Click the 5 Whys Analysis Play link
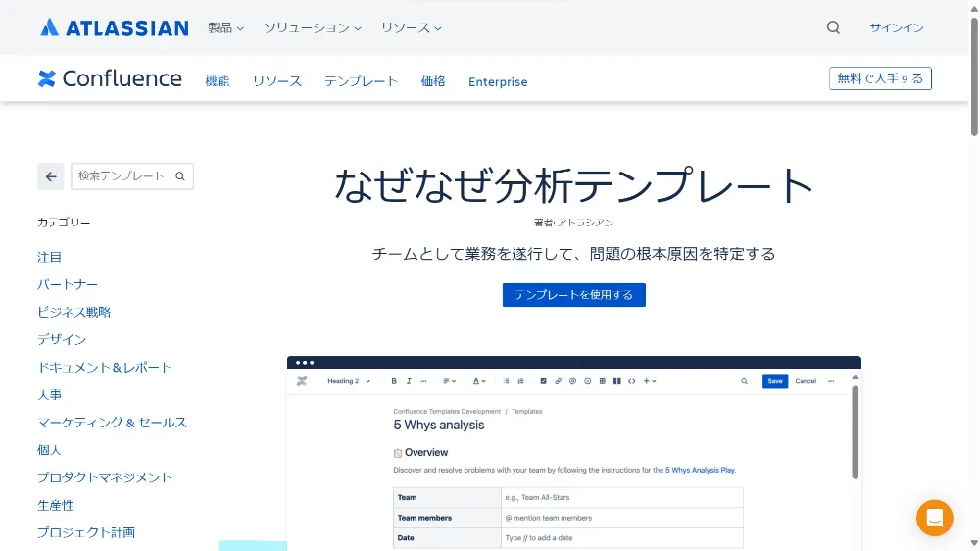980x551 pixels. click(700, 470)
